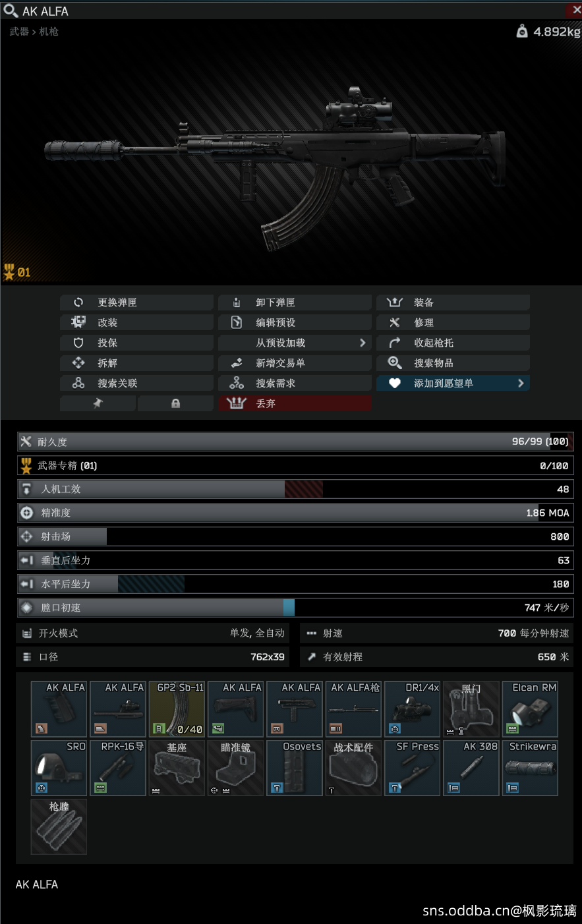Click the 耐久度 durability bar

(295, 442)
